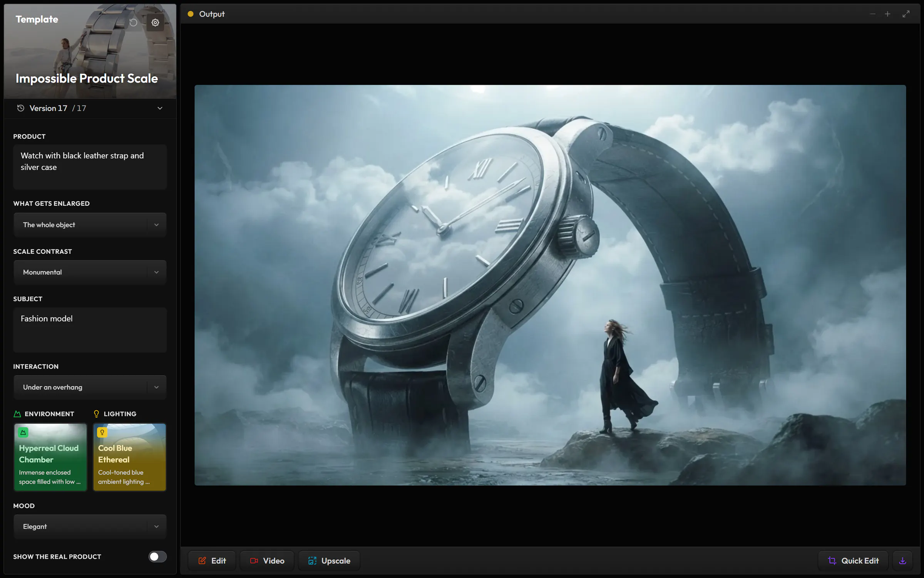
Task: Click the template reset arrow icon
Action: click(x=133, y=22)
